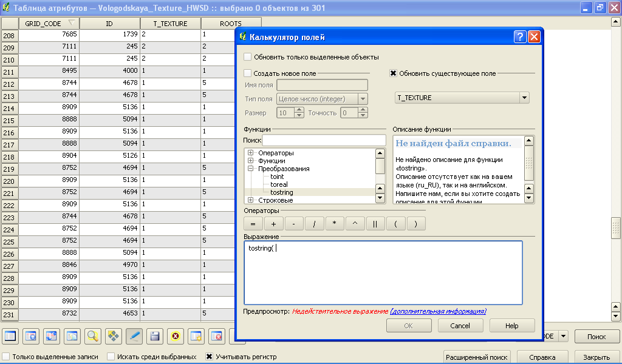This screenshot has height=364, width=622.
Task: Click the zoom to selected magnifier icon
Action: coord(93,335)
